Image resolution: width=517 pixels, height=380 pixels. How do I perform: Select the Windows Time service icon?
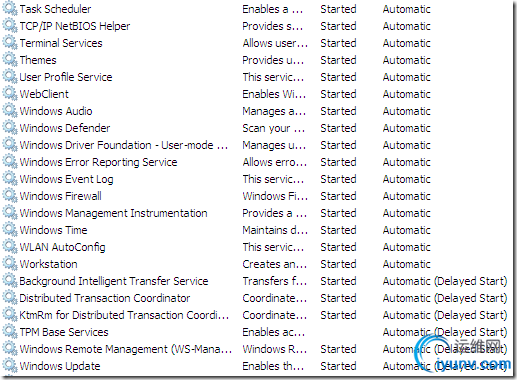tap(10, 230)
